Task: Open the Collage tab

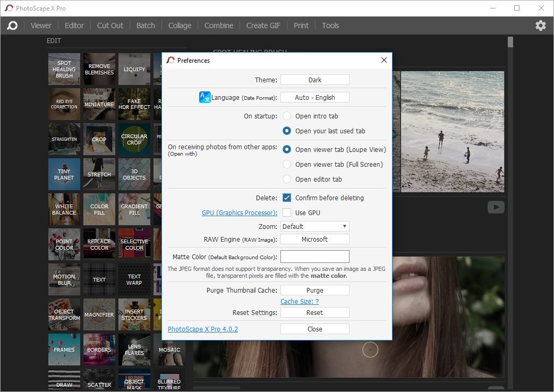Action: (180, 25)
